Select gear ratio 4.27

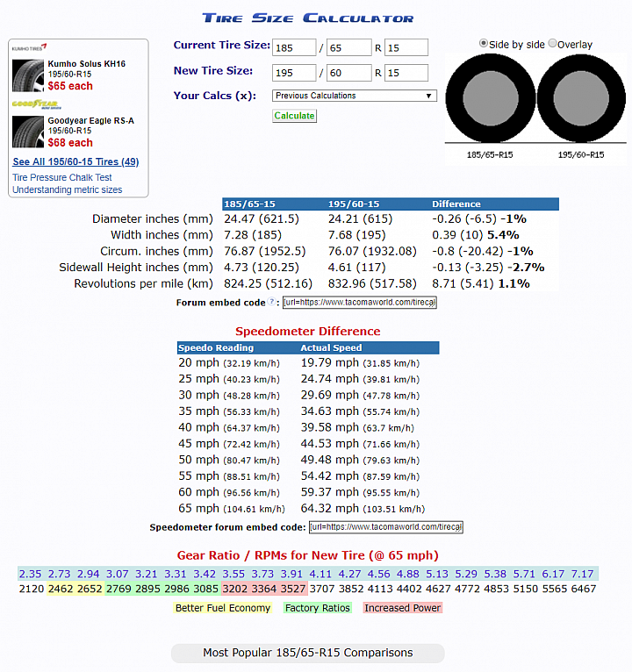click(350, 574)
